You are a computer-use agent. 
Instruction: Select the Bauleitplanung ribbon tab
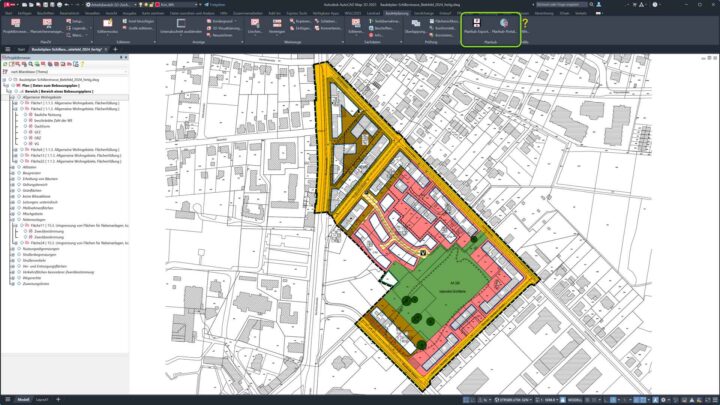[x=396, y=13]
